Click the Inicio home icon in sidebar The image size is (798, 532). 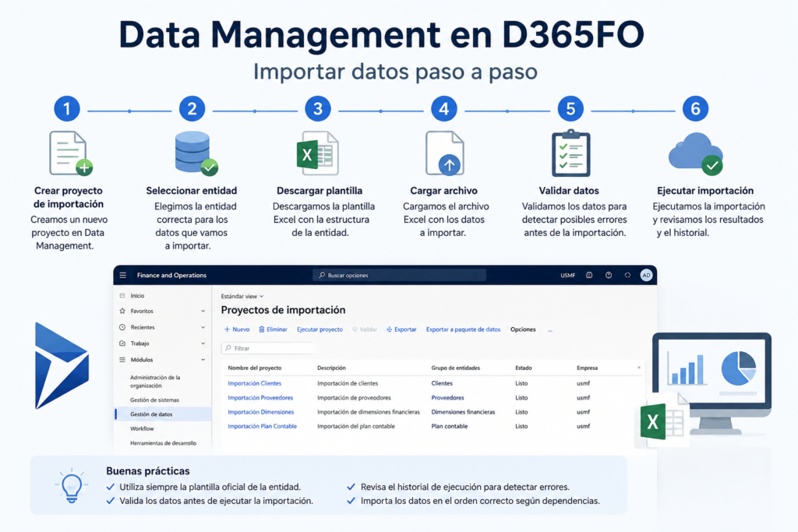click(x=122, y=295)
